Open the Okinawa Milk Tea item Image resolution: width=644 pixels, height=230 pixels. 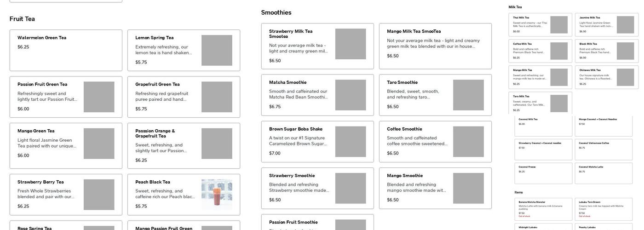click(606, 77)
